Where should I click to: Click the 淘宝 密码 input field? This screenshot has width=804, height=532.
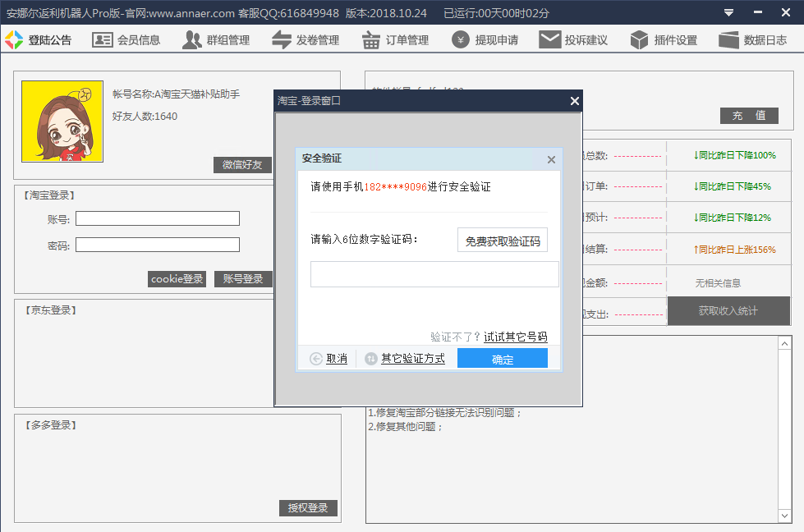[x=158, y=245]
